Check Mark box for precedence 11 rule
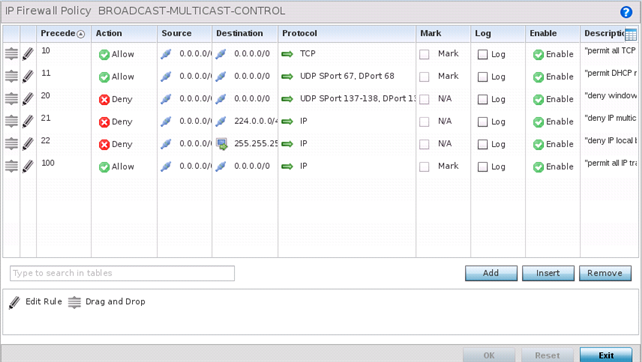 [x=424, y=77]
